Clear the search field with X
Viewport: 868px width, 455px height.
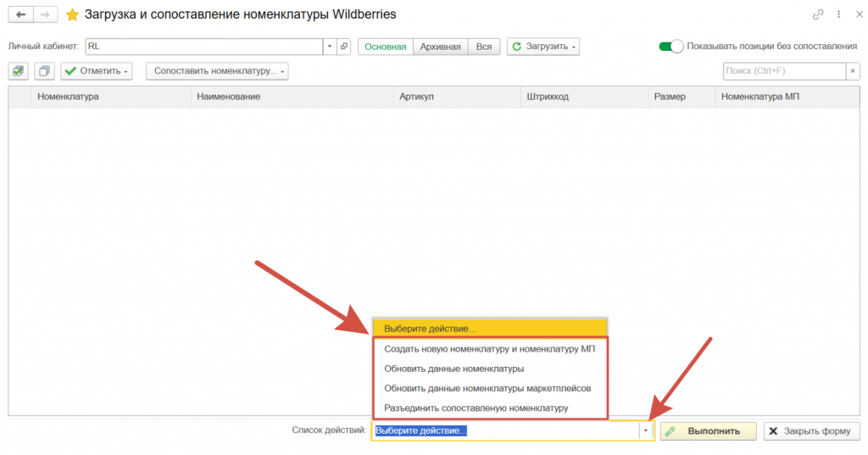tap(852, 72)
